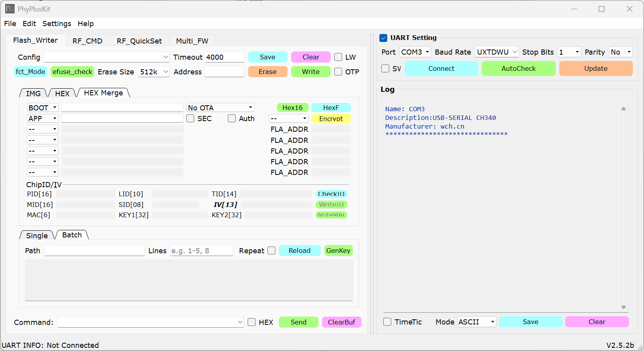Viewport: 644px width, 351px height.
Task: Open the File menu
Action: tap(10, 23)
